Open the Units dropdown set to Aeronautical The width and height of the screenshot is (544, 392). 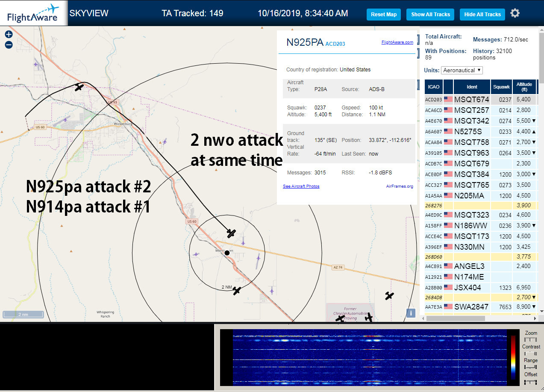click(x=462, y=70)
